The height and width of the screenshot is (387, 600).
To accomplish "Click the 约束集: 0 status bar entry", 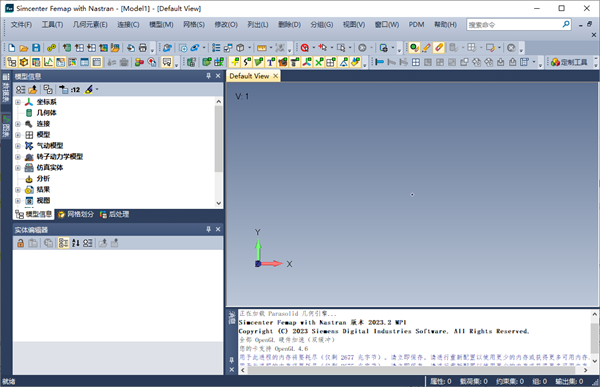I will [x=510, y=381].
